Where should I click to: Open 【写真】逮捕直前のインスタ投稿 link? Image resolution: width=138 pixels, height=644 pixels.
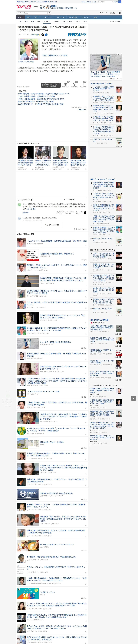54,55
